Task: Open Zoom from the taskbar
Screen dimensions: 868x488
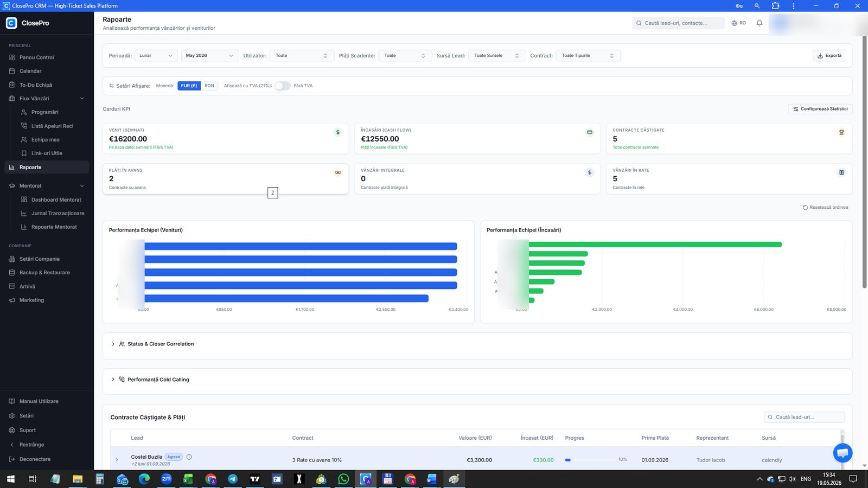Action: pos(166,479)
